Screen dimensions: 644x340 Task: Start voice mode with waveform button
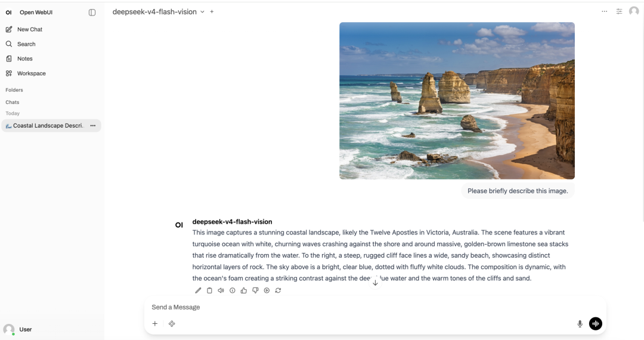pyautogui.click(x=596, y=323)
